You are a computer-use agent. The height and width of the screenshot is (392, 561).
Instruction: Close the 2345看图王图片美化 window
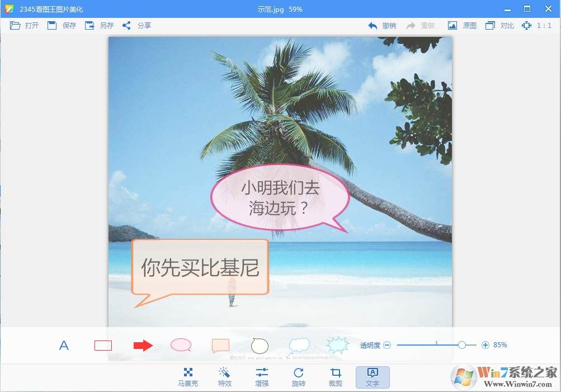548,9
